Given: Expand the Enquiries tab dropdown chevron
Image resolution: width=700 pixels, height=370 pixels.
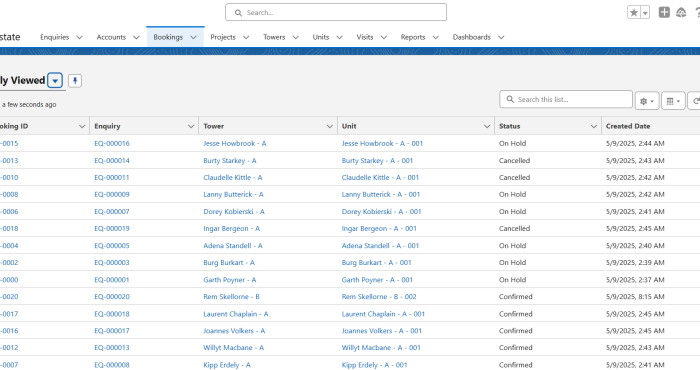Looking at the screenshot, I should click(79, 37).
